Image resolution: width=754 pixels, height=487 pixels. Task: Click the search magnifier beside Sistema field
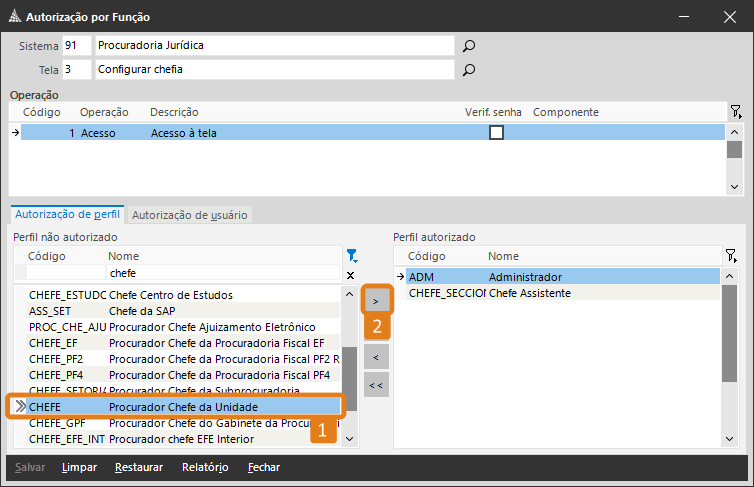[x=468, y=46]
